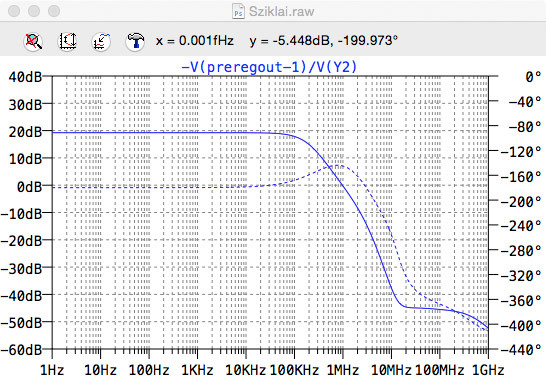Click the 100Hz frequency axis label
The image size is (546, 379).
click(x=149, y=370)
